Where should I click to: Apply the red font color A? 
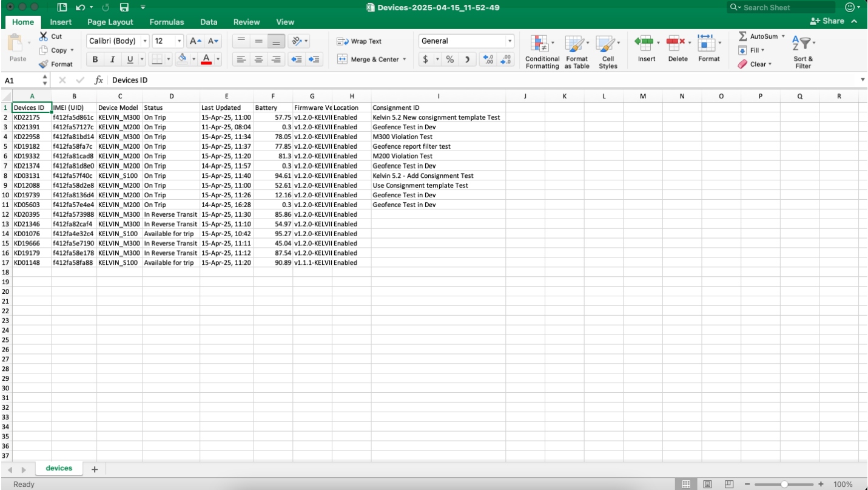pyautogui.click(x=206, y=60)
